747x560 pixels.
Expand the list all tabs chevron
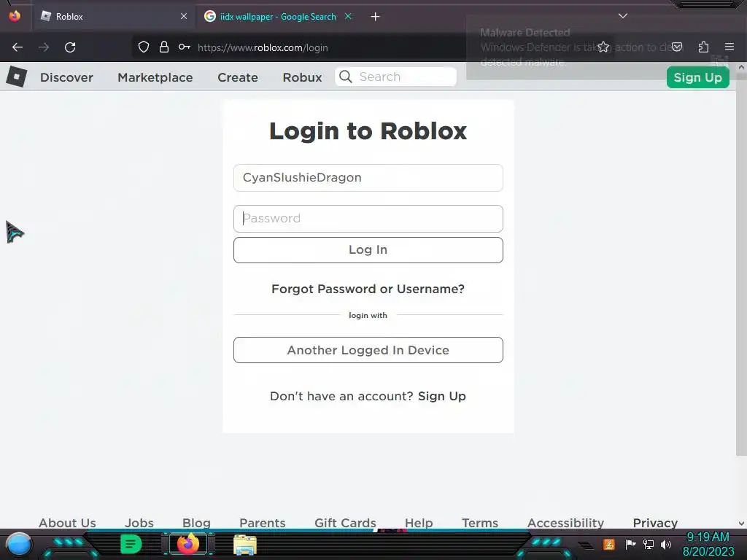point(623,16)
